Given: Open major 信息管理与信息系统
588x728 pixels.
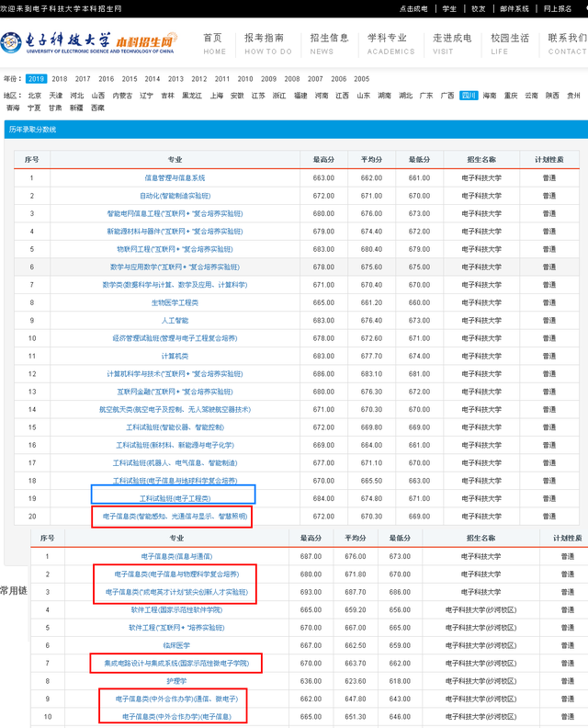Looking at the screenshot, I should click(x=175, y=177).
